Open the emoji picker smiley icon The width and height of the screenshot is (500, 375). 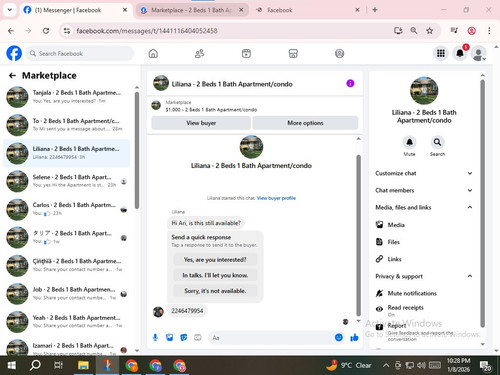coord(339,338)
